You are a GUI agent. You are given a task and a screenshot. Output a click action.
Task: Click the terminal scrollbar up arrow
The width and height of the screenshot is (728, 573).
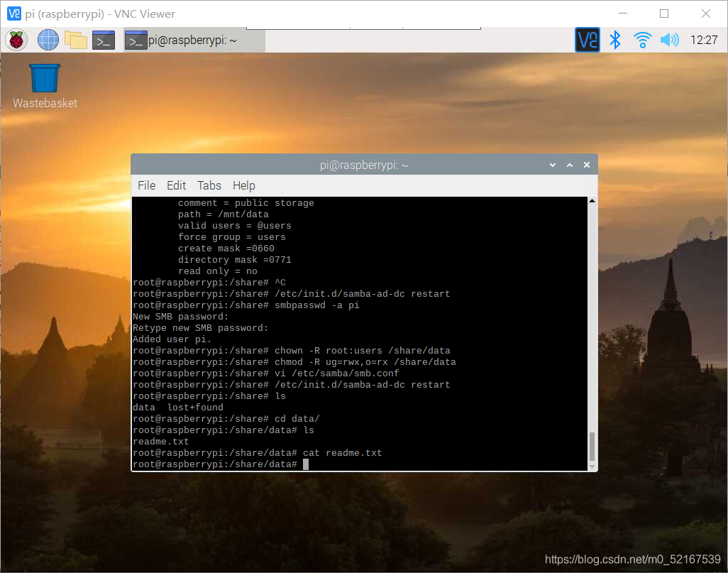point(592,201)
